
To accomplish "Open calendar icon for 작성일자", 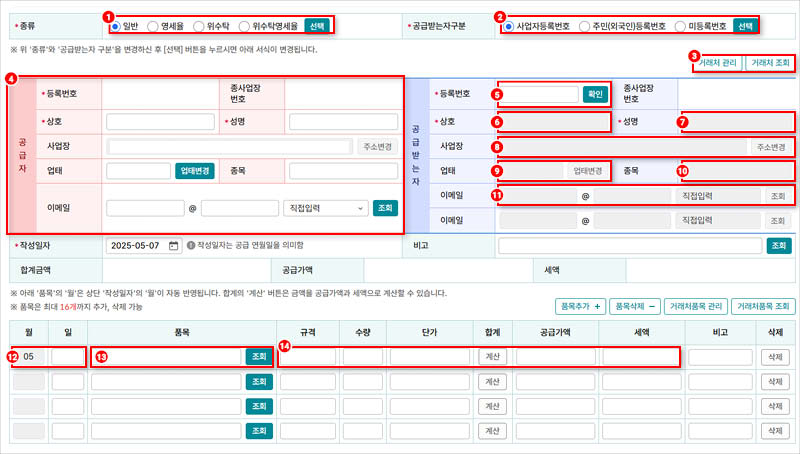I will point(173,246).
